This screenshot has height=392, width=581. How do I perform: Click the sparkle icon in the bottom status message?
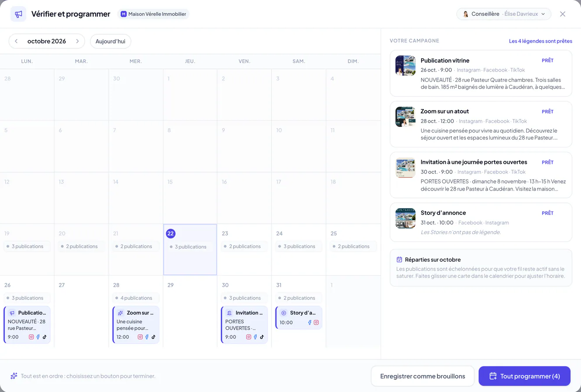[x=14, y=376]
